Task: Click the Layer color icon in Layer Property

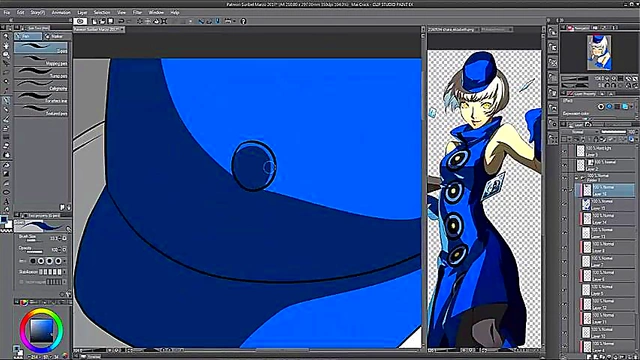Action: point(625,107)
